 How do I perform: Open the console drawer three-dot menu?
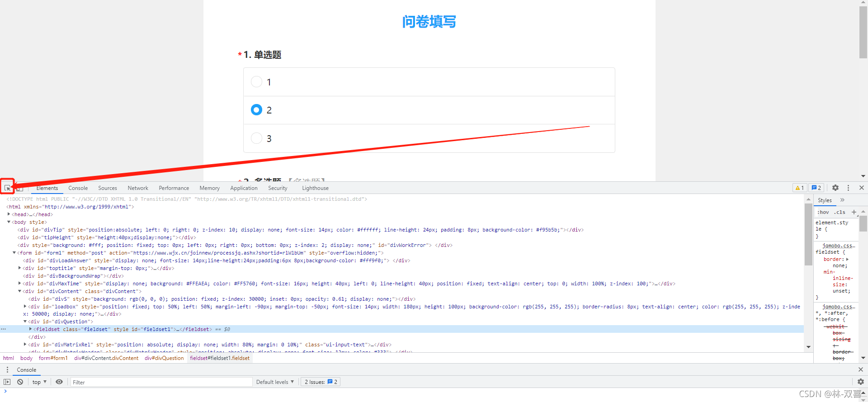[x=7, y=369]
